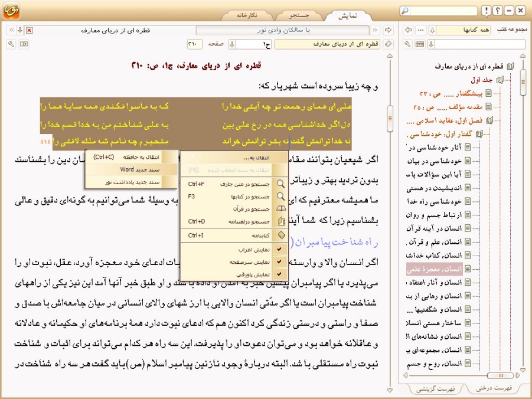
Task: Click the top-bar exclamation info button
Action: [486, 11]
